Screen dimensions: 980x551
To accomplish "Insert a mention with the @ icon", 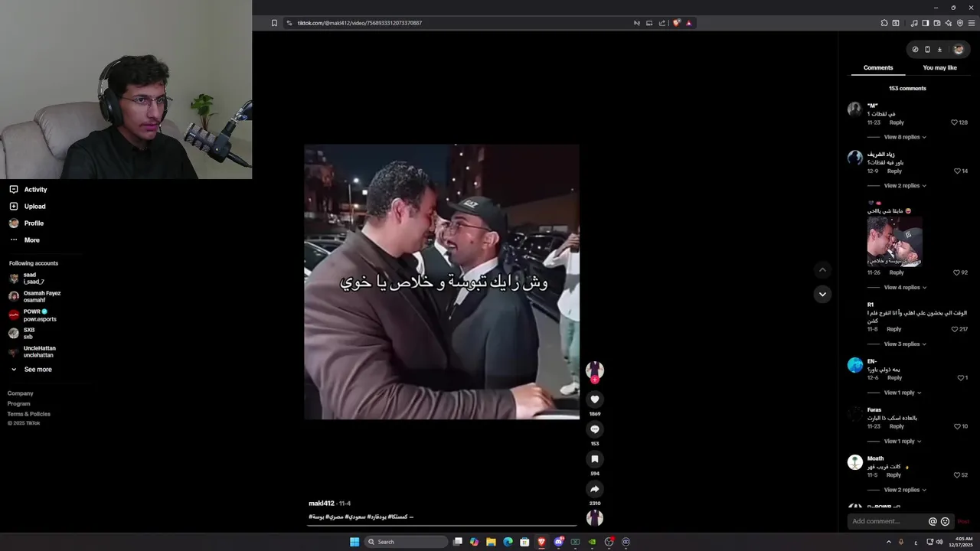I will [x=933, y=521].
